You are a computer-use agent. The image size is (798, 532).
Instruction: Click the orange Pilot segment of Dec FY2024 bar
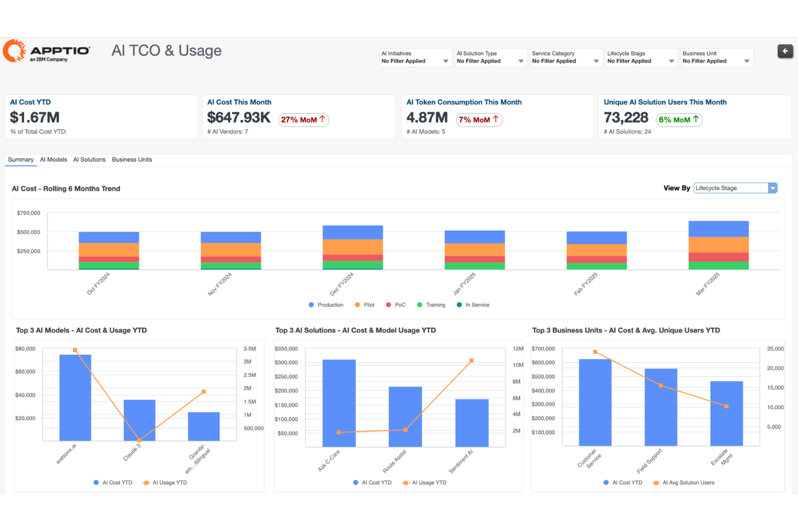tap(353, 247)
